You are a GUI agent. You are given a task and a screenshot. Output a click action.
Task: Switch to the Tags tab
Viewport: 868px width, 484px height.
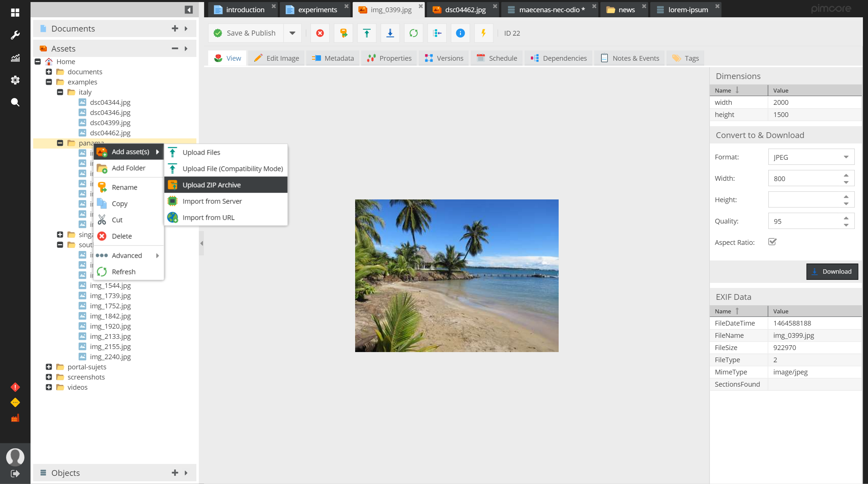point(686,58)
